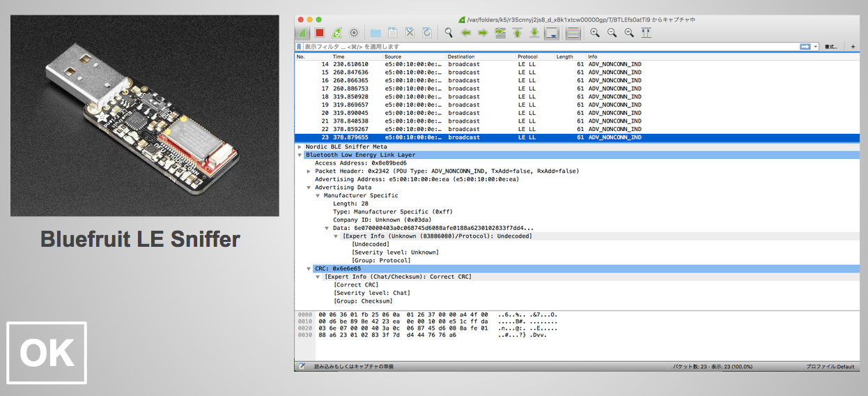
Task: Select packet number 19 at 319.869657
Action: (578, 105)
